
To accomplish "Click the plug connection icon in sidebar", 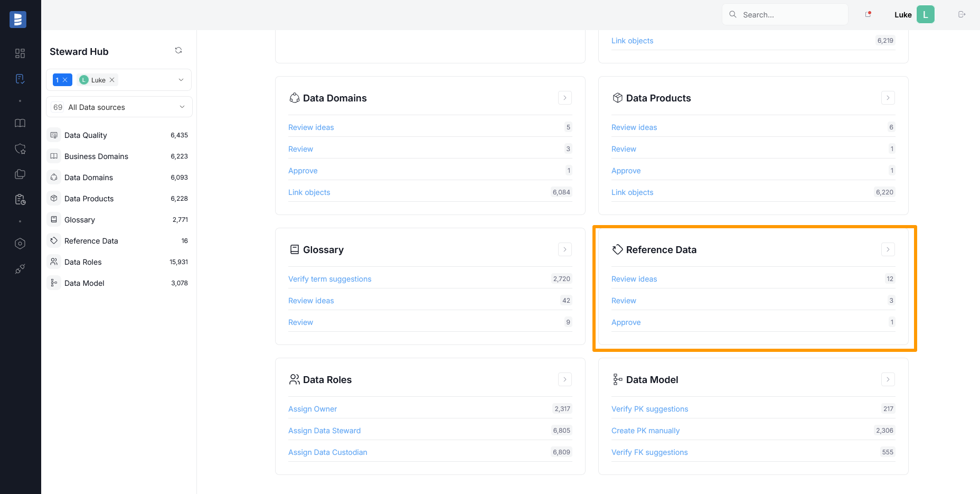I will (x=20, y=269).
